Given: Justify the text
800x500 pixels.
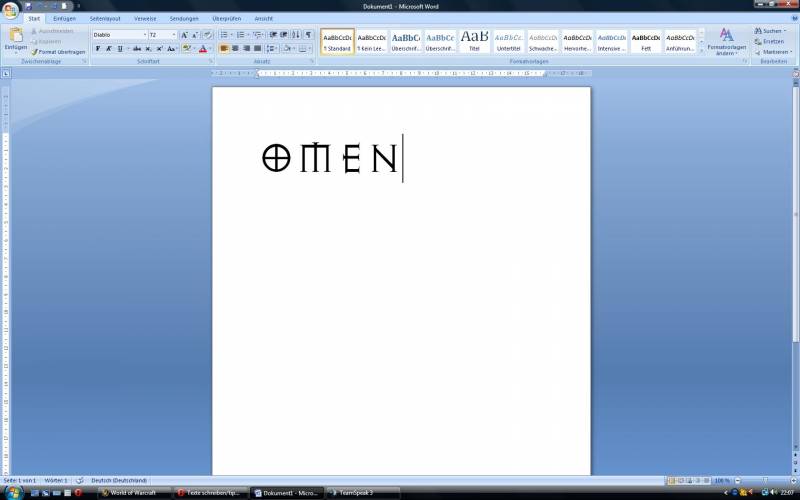Looking at the screenshot, I should [x=257, y=48].
